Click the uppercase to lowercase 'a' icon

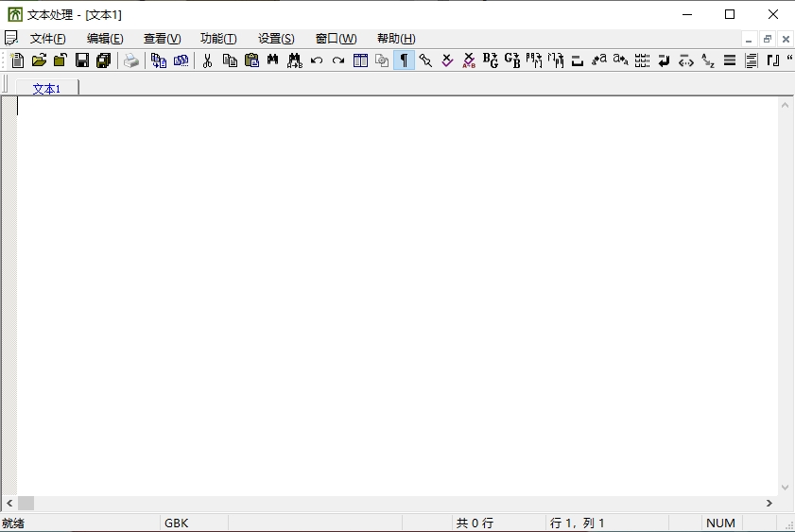coord(620,60)
